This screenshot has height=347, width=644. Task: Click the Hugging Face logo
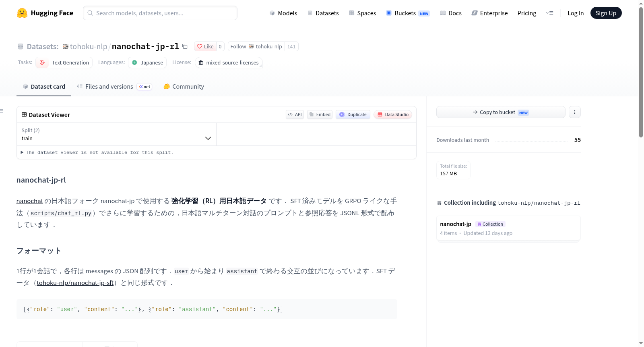(45, 13)
